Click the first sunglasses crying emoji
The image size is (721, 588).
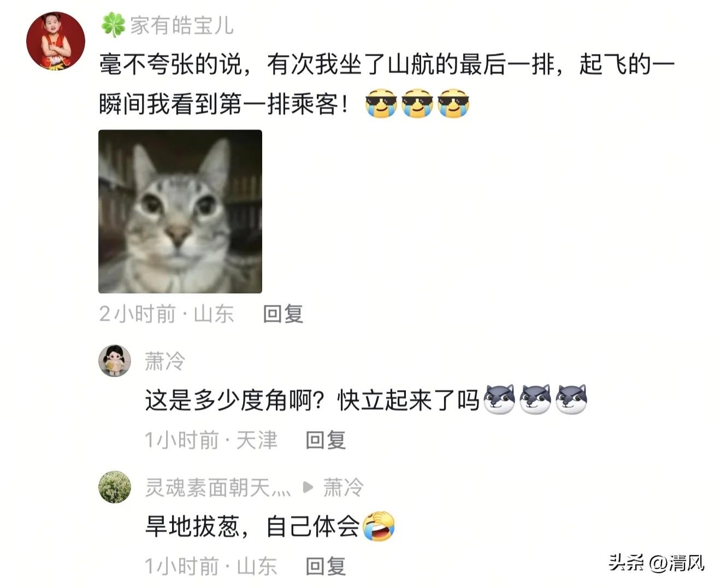381,103
